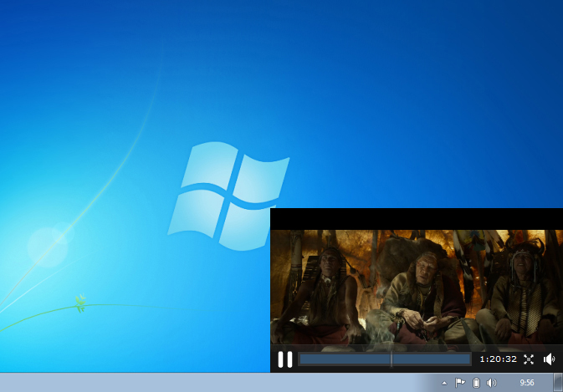Image resolution: width=563 pixels, height=392 pixels.
Task: Click the Windows logo on the desktop wallpaper
Action: (228, 196)
